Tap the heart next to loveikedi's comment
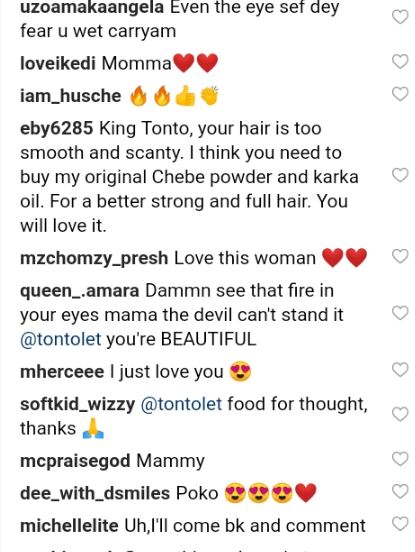 (400, 62)
